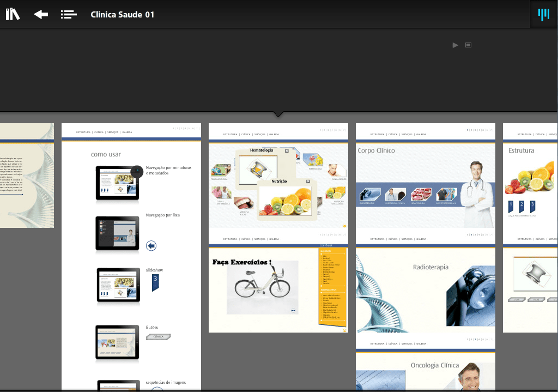The width and height of the screenshot is (558, 392).
Task: Click the Clinica Saude 01 title
Action: (x=123, y=15)
